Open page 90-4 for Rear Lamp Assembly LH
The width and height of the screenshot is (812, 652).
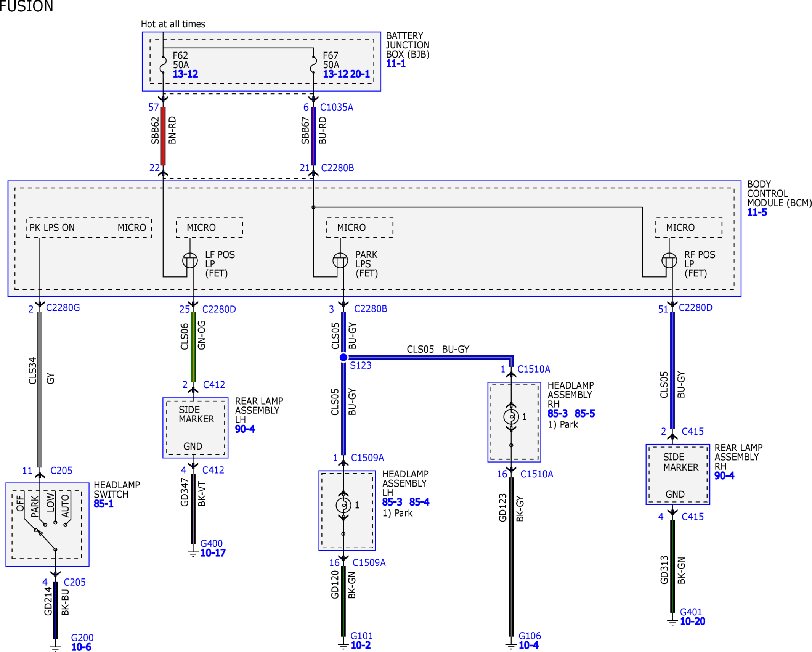pyautogui.click(x=245, y=429)
